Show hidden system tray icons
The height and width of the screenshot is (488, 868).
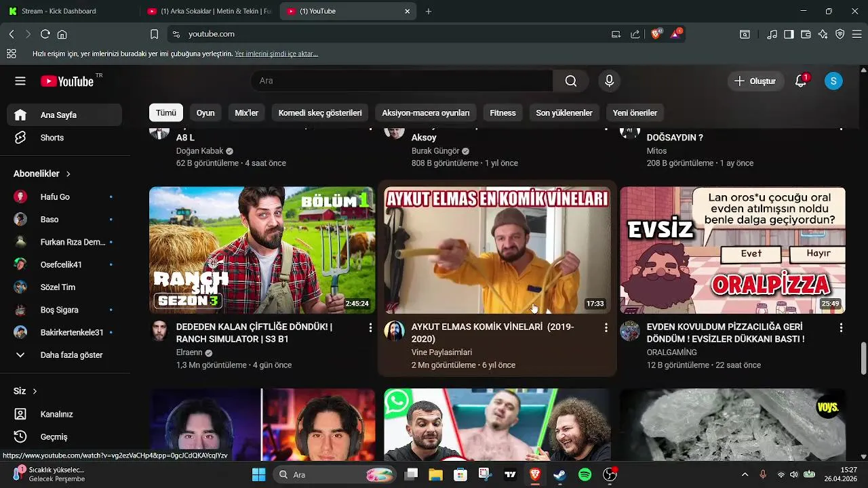[x=745, y=474]
